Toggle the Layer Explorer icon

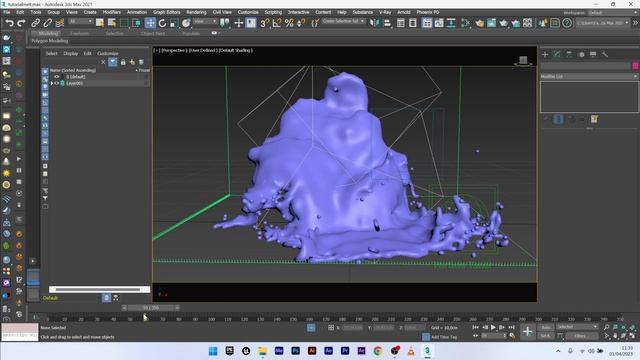tap(413, 23)
